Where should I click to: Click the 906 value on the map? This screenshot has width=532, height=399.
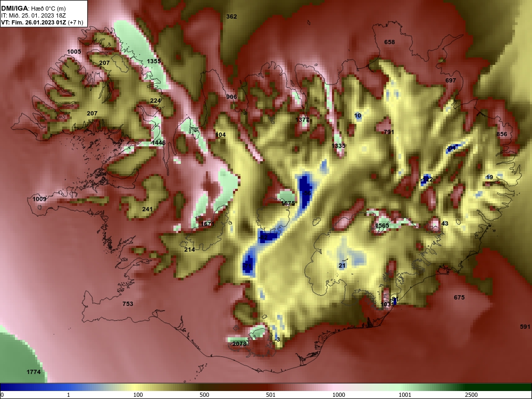(x=231, y=97)
